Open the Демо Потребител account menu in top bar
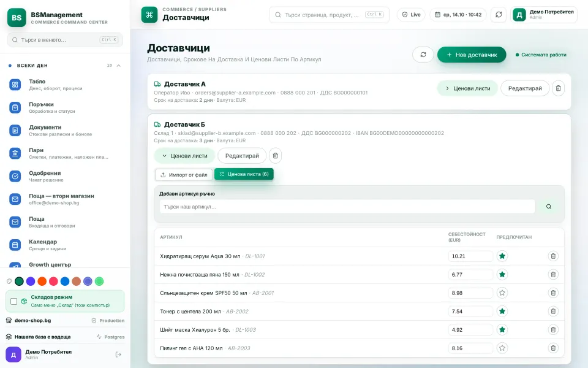The image size is (588, 368). click(x=544, y=15)
